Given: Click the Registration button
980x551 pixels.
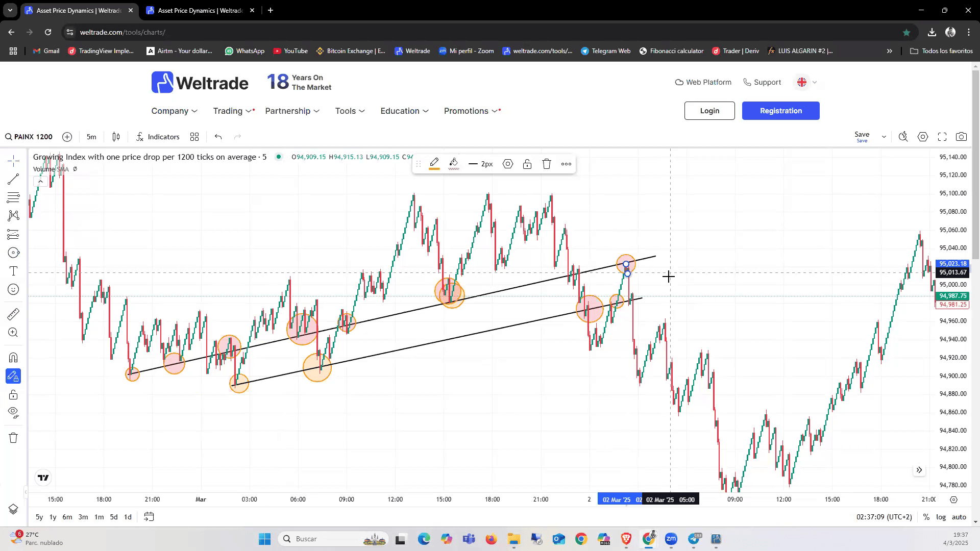Looking at the screenshot, I should 780,111.
